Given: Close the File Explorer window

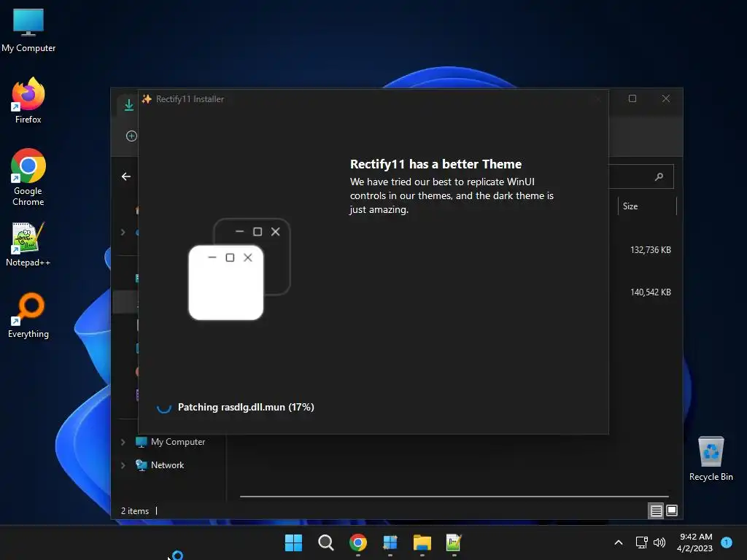Looking at the screenshot, I should point(665,98).
